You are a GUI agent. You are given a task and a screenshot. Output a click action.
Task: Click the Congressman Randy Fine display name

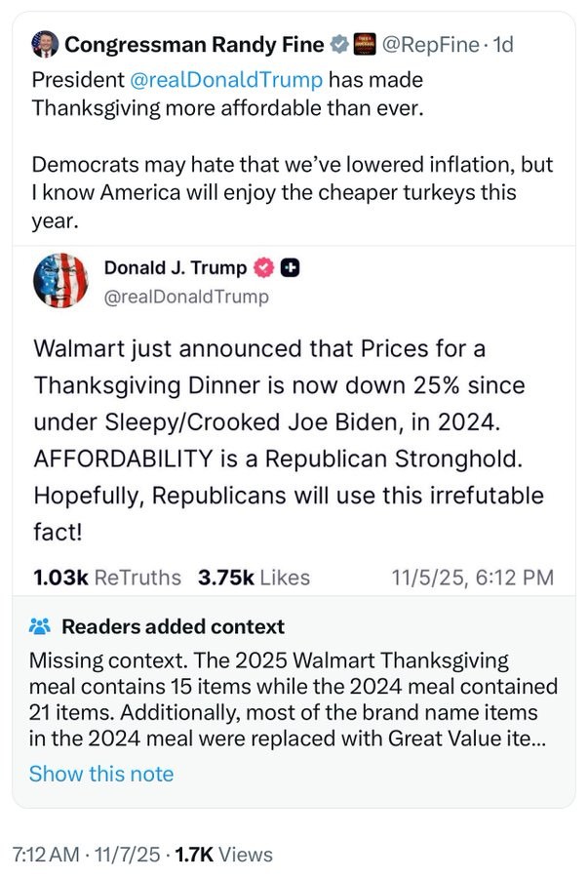[x=195, y=44]
